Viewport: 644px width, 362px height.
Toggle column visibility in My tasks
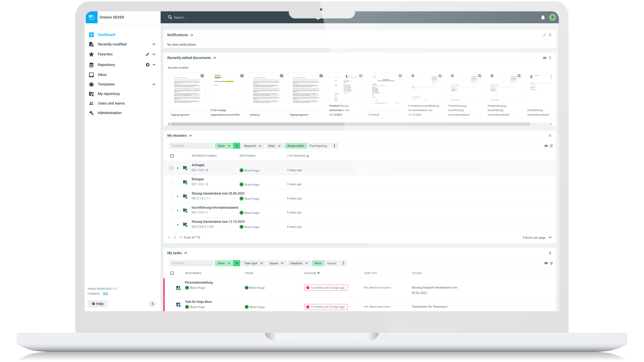point(546,263)
